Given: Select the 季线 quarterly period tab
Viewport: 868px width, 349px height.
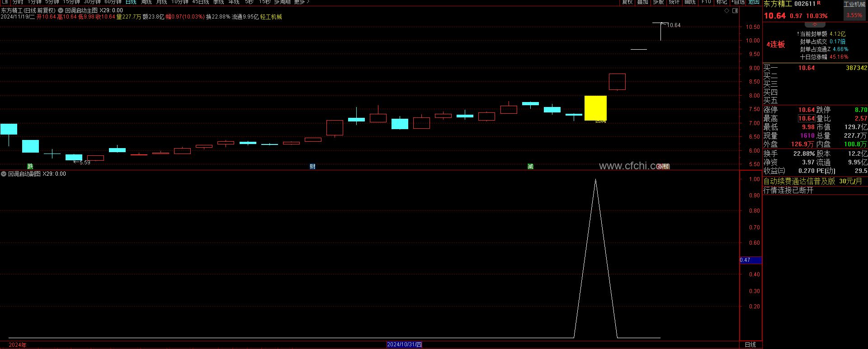Looking at the screenshot, I should 219,2.
